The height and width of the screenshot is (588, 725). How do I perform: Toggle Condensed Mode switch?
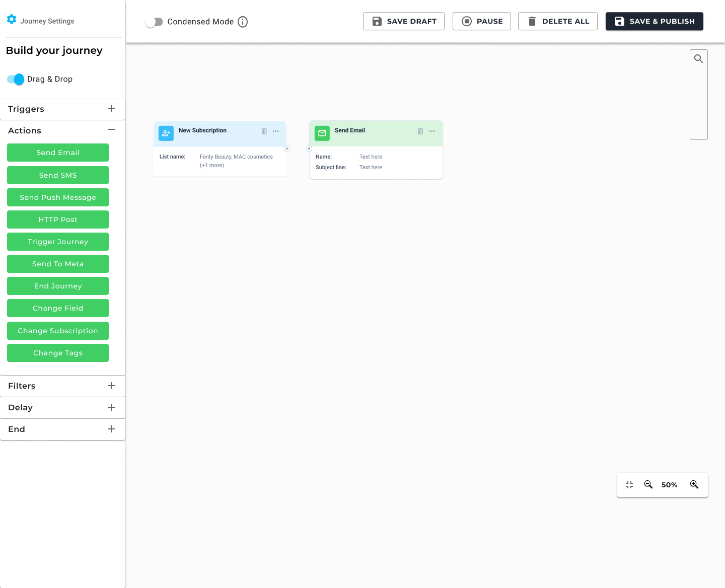pyautogui.click(x=154, y=22)
